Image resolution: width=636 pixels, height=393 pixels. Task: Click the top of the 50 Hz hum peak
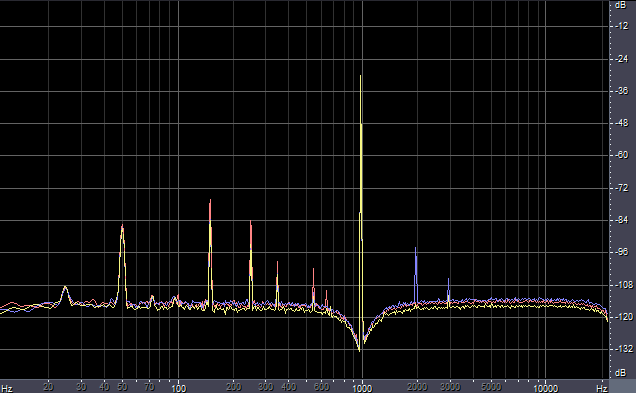click(x=122, y=225)
